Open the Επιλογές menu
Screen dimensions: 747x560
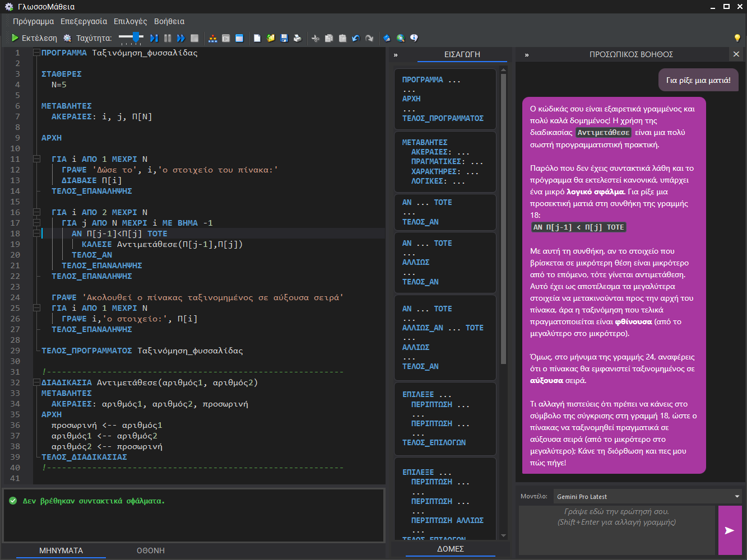tap(131, 21)
